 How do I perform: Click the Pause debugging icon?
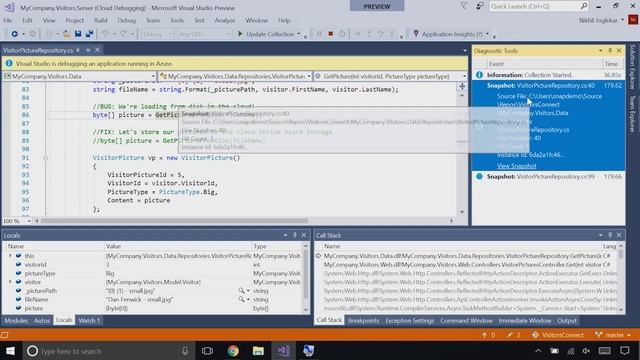(x=319, y=34)
